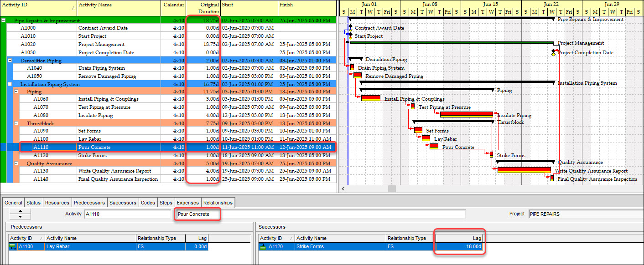Collapse the Pipe Repairs & Improvement project node

tap(4, 20)
